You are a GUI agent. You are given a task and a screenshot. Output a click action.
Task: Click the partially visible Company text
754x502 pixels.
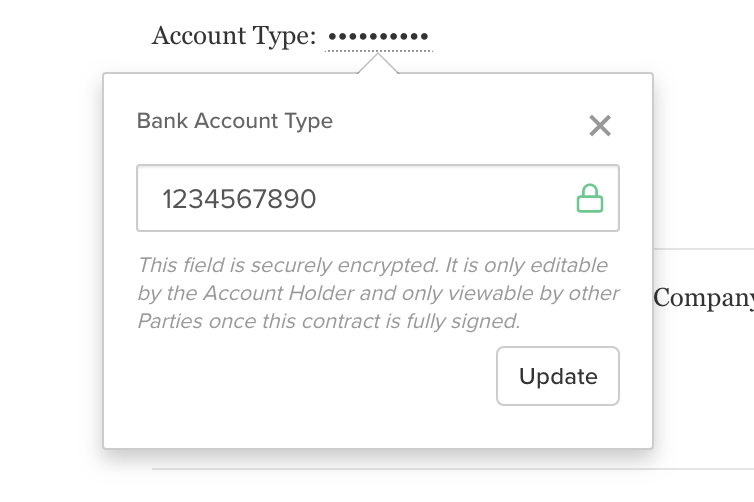tap(703, 299)
